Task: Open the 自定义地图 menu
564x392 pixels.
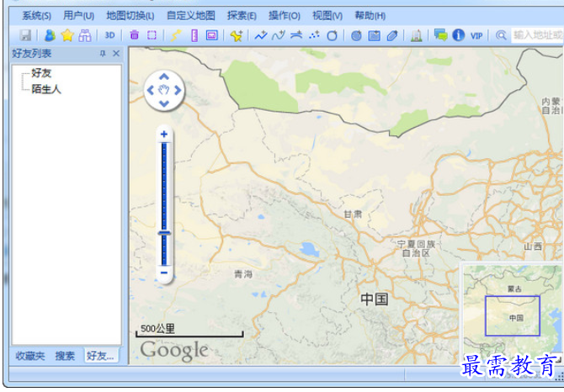Action: click(x=190, y=16)
